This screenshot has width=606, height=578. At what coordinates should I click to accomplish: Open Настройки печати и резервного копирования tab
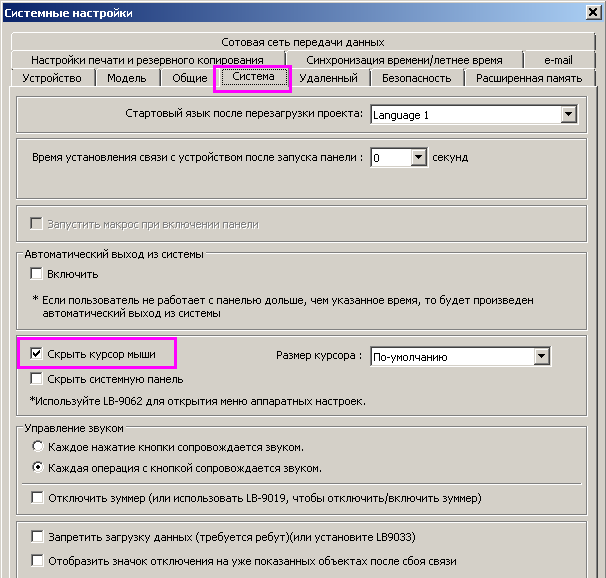[147, 60]
